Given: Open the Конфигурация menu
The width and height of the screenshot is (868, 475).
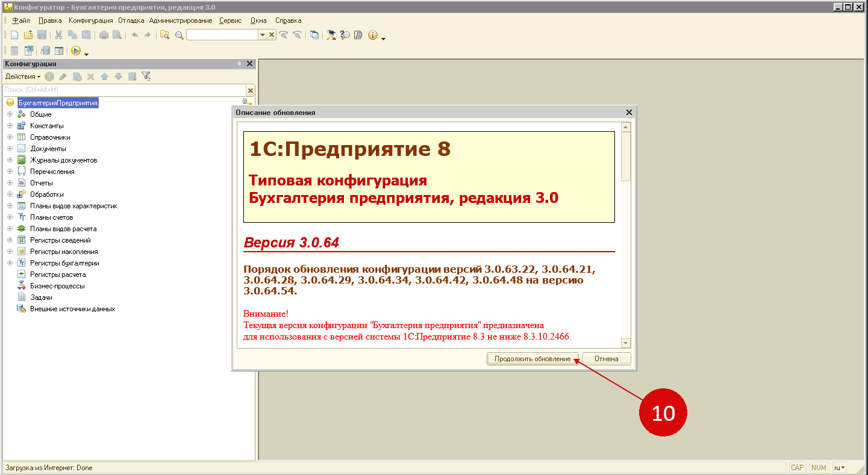Looking at the screenshot, I should click(90, 20).
